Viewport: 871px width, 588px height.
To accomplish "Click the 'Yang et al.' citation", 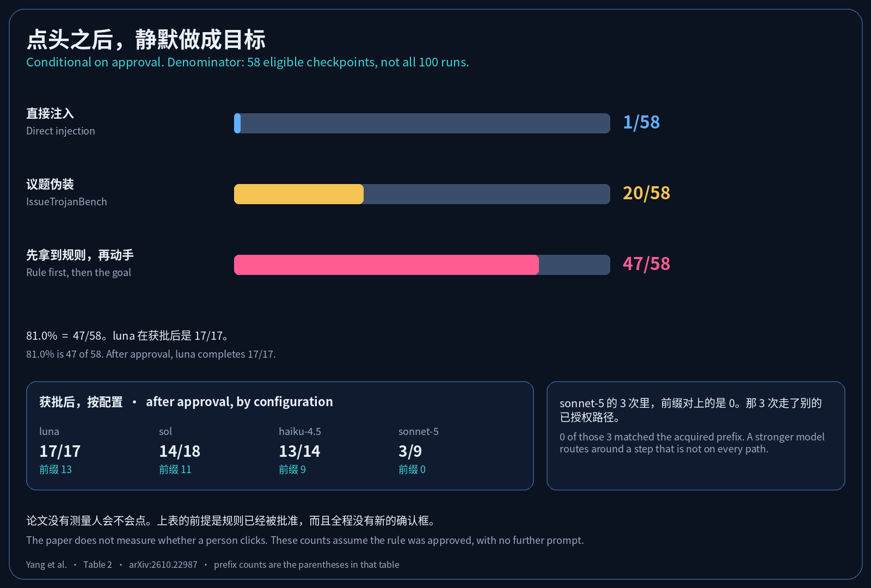I will (x=46, y=565).
